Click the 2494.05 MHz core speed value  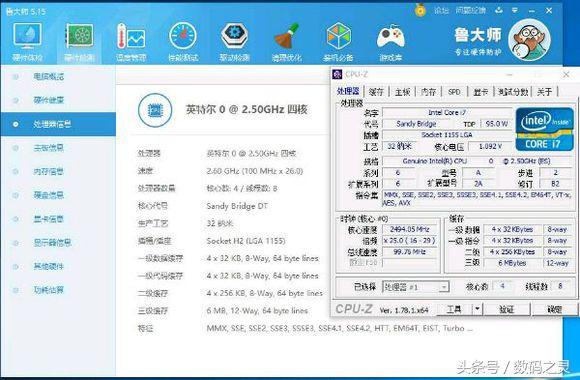point(409,229)
